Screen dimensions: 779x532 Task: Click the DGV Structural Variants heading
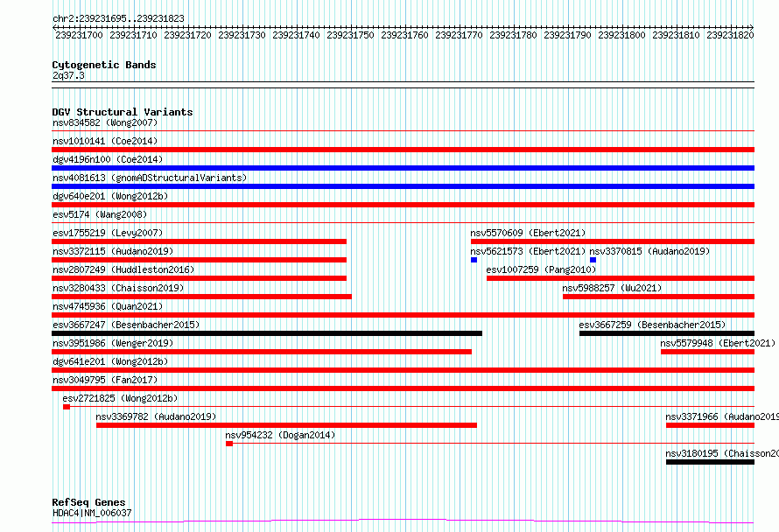(123, 112)
